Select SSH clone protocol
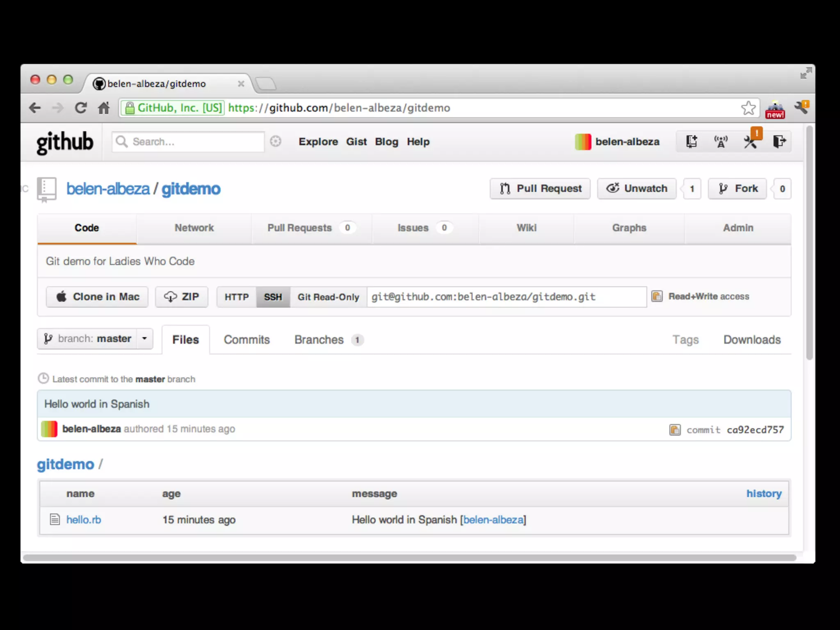The width and height of the screenshot is (840, 630). (273, 297)
